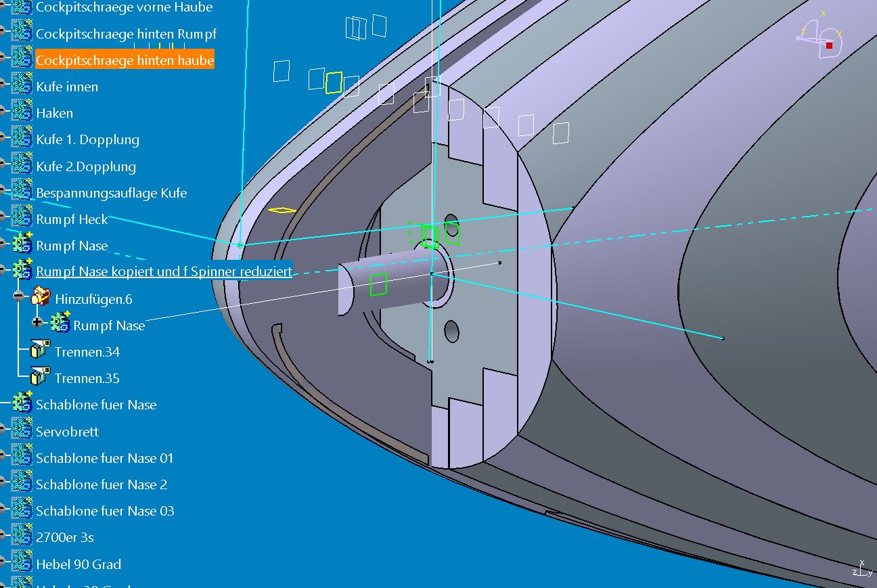Viewport: 877px width, 588px height.
Task: Select Cockpitschraege hinten haube in the tree
Action: click(125, 60)
